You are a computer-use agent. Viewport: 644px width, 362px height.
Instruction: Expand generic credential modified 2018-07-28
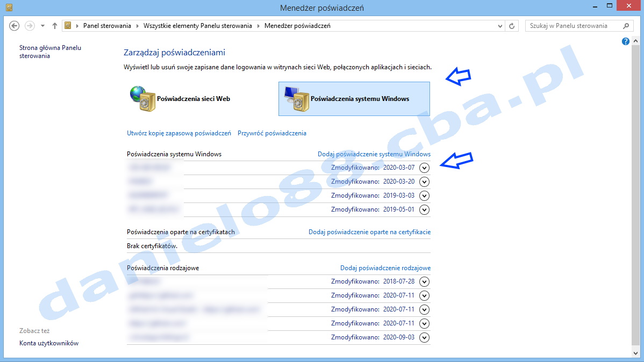pyautogui.click(x=425, y=281)
